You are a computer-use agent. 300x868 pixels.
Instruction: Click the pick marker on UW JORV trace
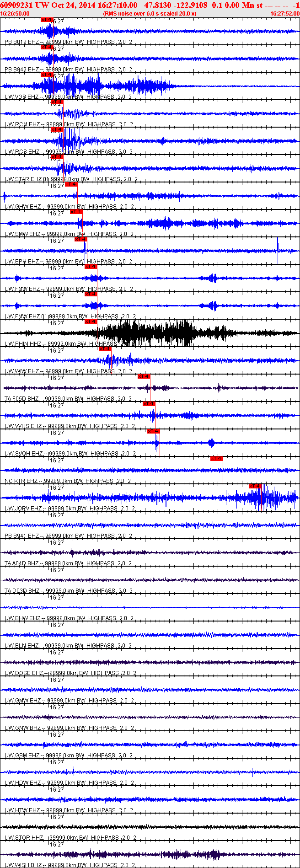pyautogui.click(x=255, y=486)
